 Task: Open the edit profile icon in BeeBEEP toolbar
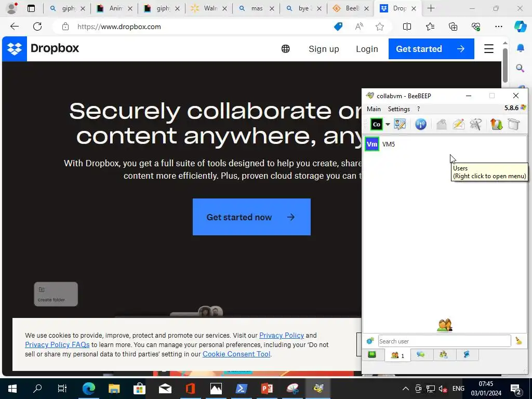click(x=400, y=124)
